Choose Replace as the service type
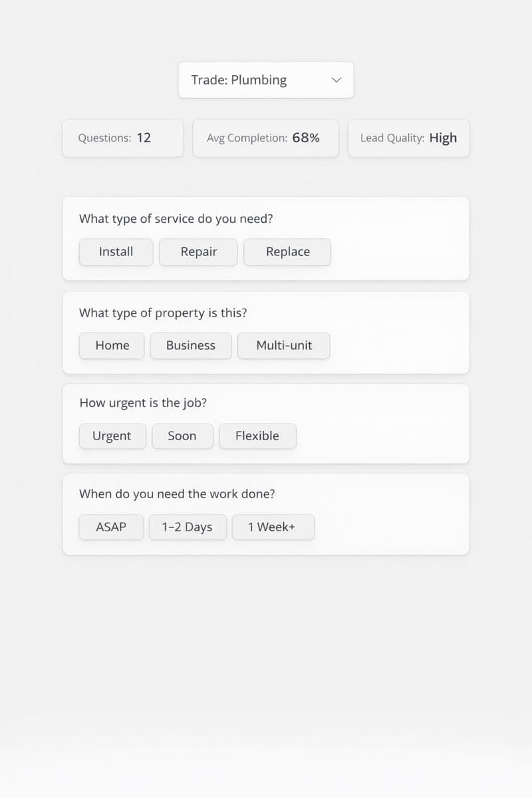The height and width of the screenshot is (798, 532). 287,252
